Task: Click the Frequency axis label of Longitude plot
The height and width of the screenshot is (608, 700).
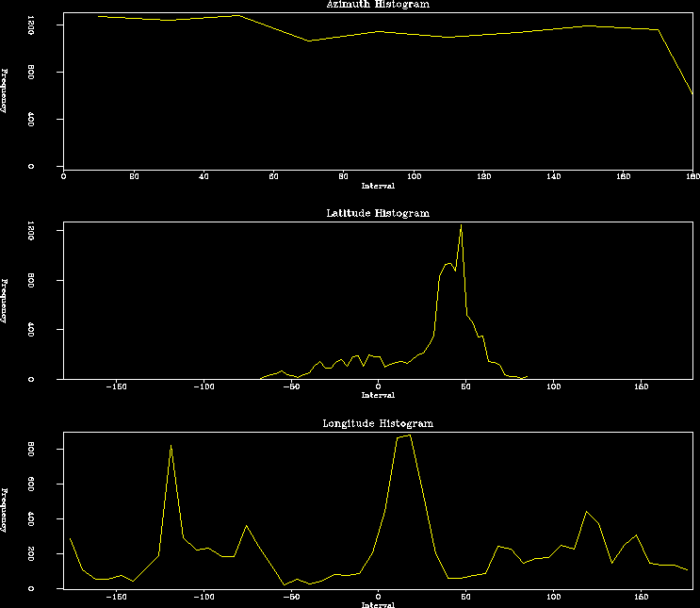Action: tap(5, 510)
